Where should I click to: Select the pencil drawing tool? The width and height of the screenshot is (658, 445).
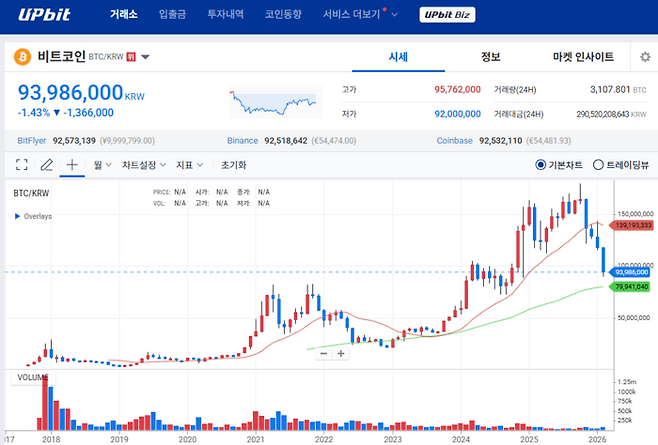(46, 164)
